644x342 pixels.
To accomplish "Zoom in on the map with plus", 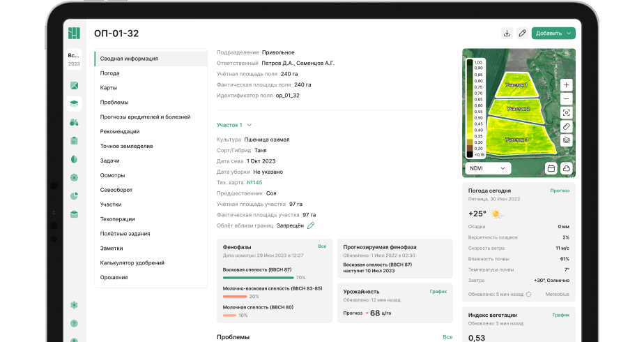I will [x=566, y=84].
